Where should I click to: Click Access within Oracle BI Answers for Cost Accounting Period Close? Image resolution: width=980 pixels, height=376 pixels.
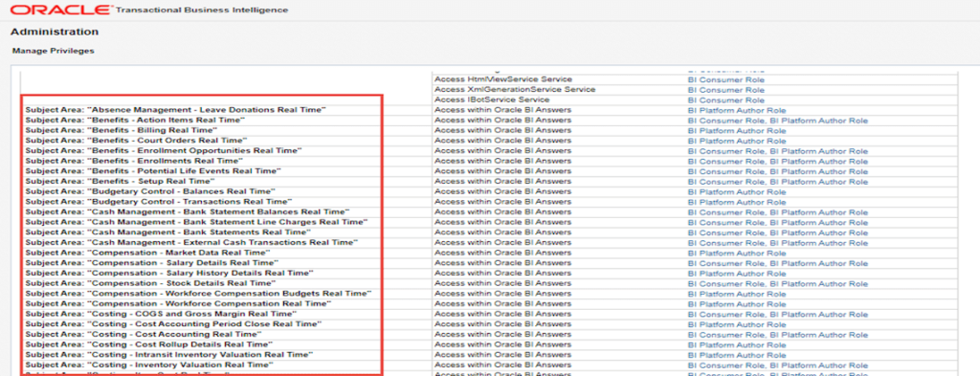click(x=502, y=324)
